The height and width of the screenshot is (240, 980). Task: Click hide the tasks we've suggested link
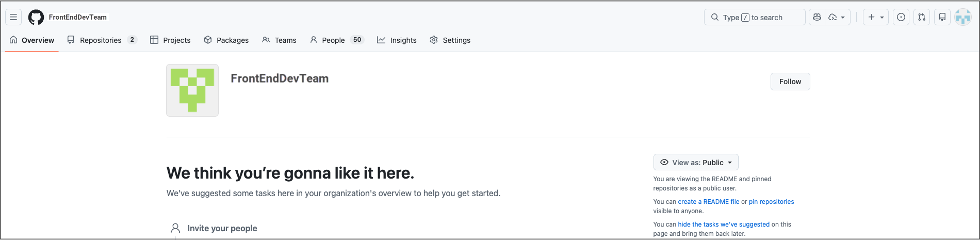pyautogui.click(x=724, y=225)
